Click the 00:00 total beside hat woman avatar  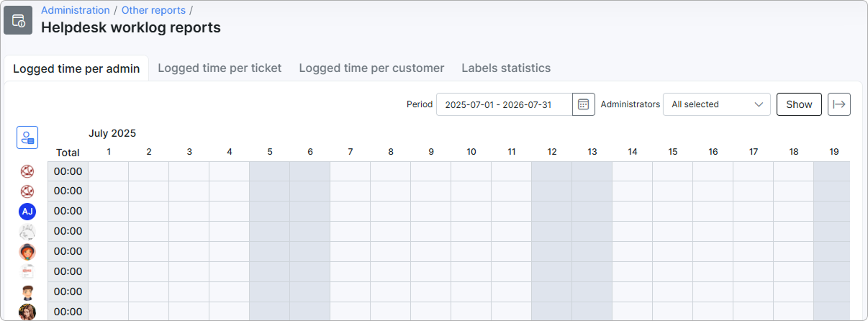coord(68,252)
